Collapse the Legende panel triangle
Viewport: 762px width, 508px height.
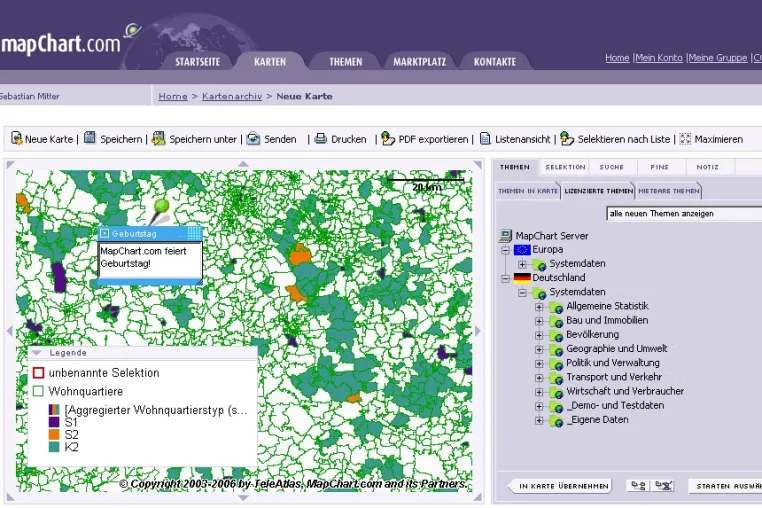37,352
